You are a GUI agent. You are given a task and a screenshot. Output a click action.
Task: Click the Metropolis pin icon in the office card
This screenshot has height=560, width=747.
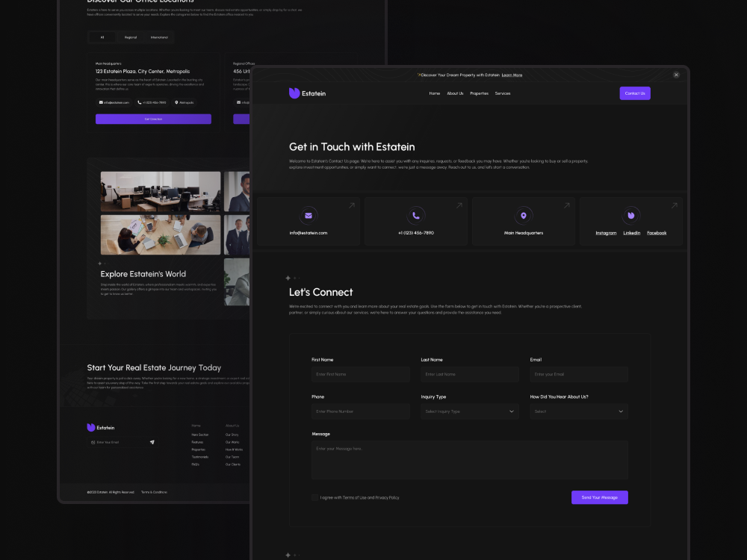(x=176, y=102)
